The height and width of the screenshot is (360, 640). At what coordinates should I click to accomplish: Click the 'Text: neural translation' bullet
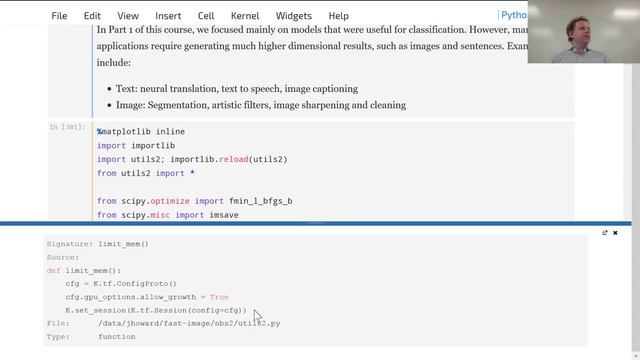pyautogui.click(x=237, y=89)
